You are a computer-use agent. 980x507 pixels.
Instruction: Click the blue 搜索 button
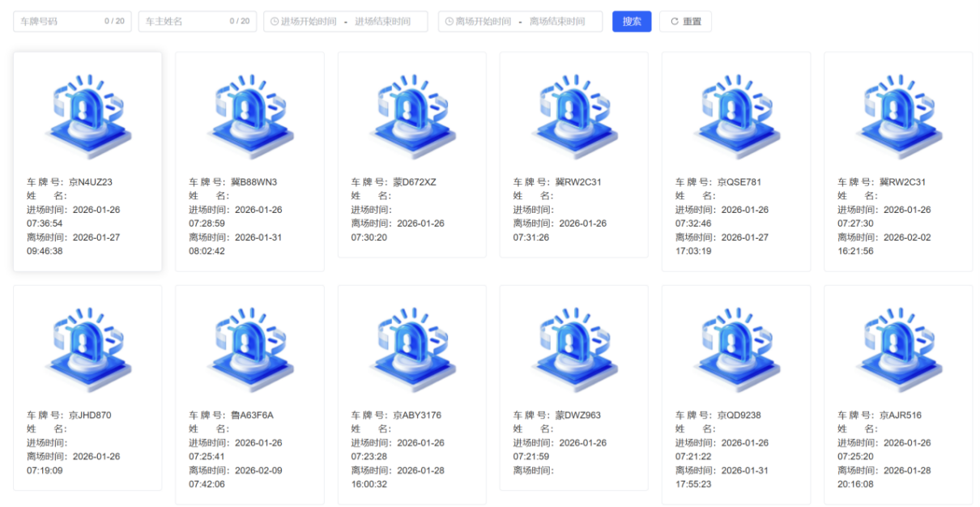[x=632, y=22]
